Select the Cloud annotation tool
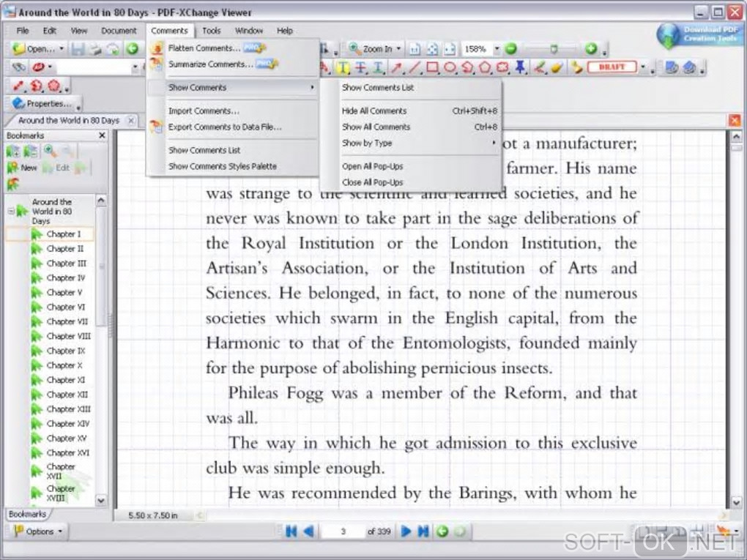Viewport: 747px width, 560px height. point(502,67)
